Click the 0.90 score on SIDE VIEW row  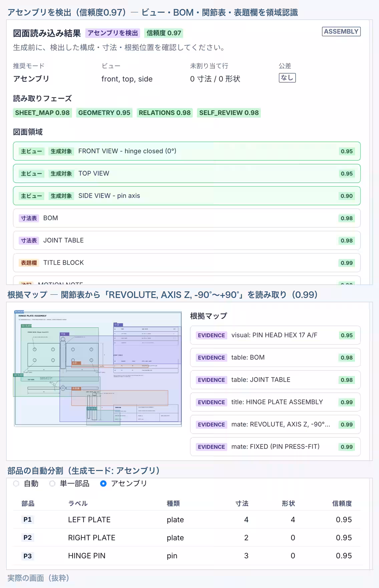coord(347,196)
